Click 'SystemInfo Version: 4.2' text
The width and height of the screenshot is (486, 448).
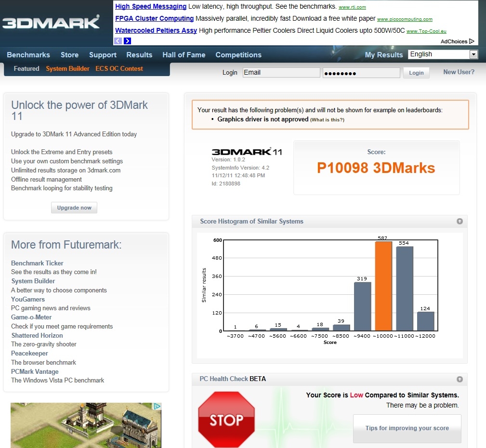(x=240, y=168)
